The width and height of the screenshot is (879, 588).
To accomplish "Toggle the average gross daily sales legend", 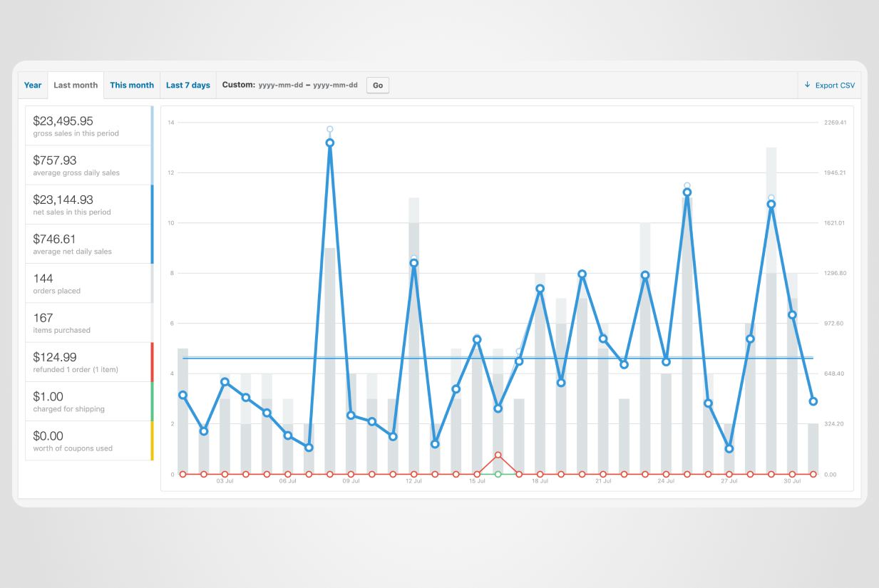I will click(88, 165).
